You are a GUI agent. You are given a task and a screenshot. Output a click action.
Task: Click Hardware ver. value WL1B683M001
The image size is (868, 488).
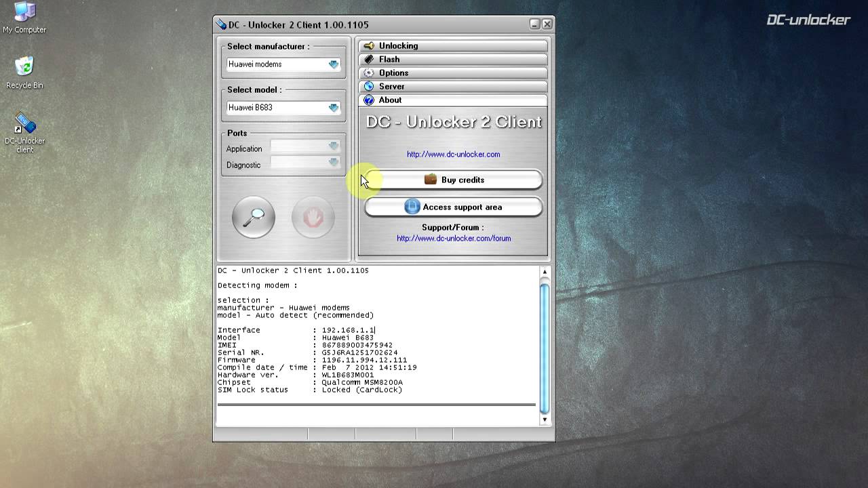[347, 375]
